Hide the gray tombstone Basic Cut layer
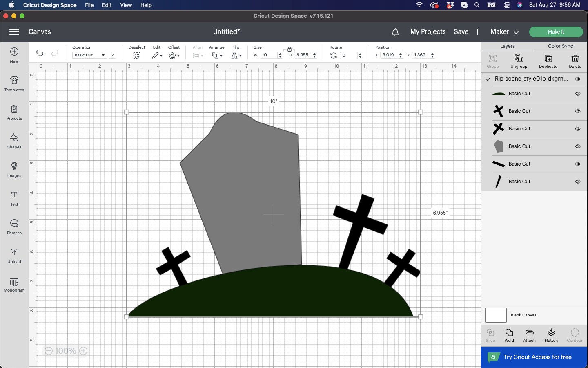This screenshot has height=368, width=588. pos(578,146)
